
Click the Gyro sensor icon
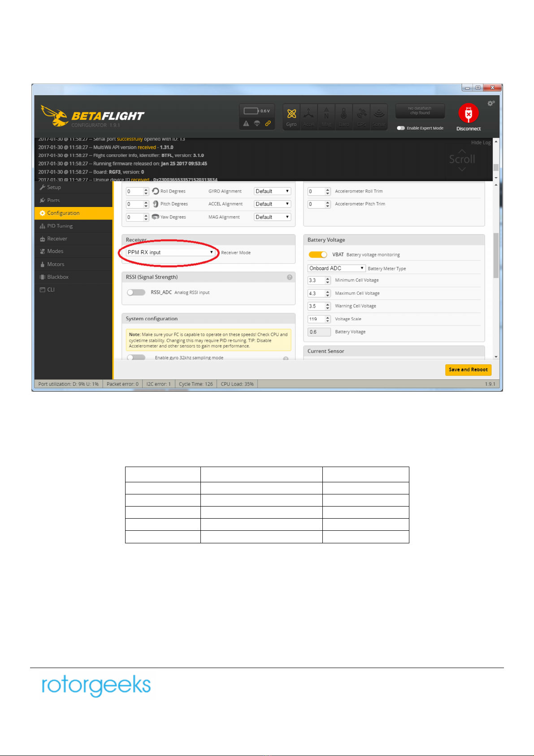click(291, 116)
